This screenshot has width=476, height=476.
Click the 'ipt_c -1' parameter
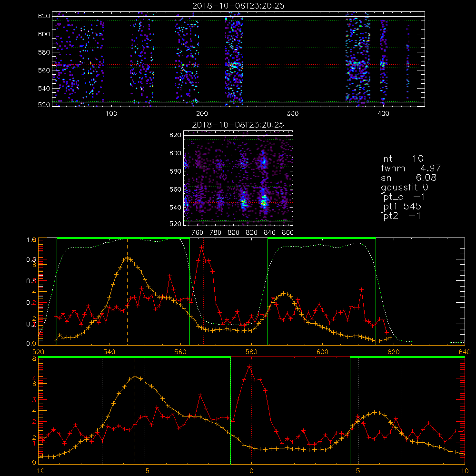404,197
